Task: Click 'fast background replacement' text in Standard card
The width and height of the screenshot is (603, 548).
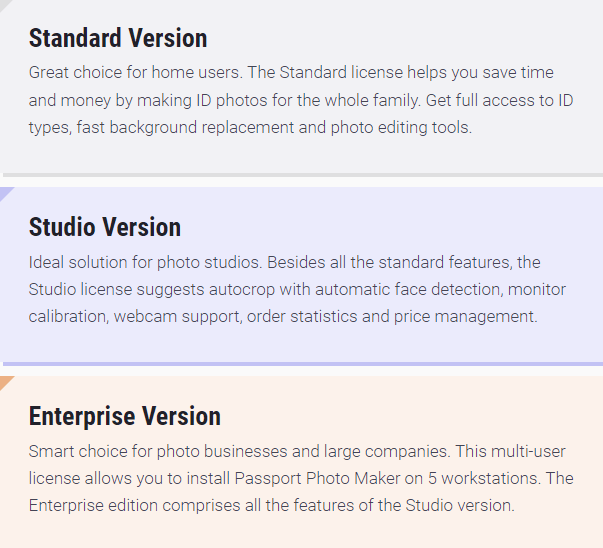Action: (x=185, y=127)
